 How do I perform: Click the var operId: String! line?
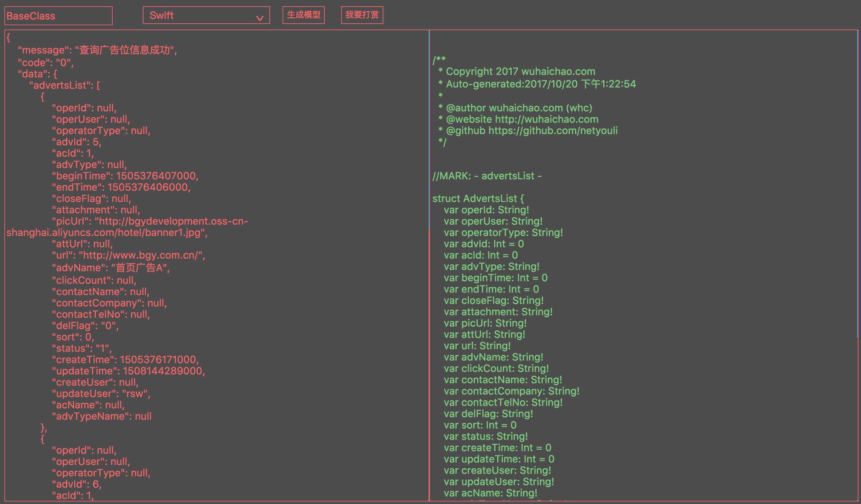click(x=486, y=210)
